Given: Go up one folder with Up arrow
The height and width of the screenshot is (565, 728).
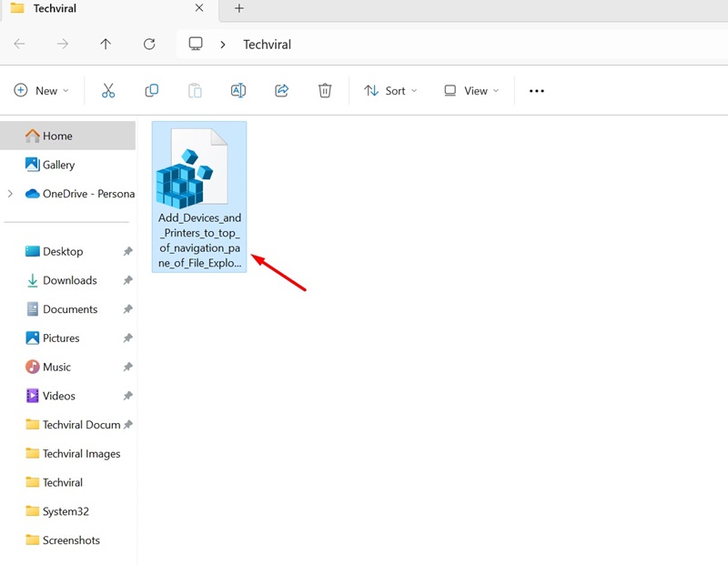Looking at the screenshot, I should click(106, 44).
